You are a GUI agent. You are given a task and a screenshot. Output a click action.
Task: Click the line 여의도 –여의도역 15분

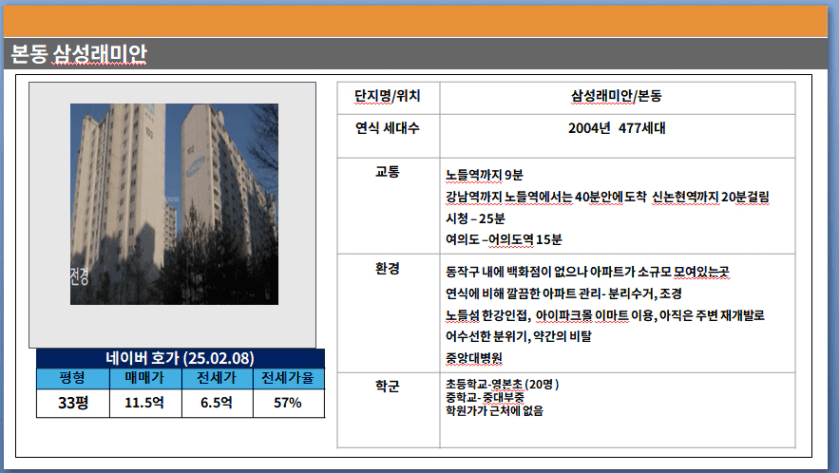[504, 240]
